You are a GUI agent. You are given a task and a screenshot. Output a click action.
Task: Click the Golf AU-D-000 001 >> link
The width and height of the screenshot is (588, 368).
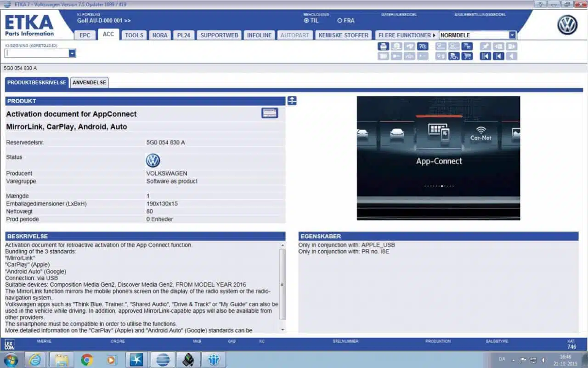[x=104, y=21]
